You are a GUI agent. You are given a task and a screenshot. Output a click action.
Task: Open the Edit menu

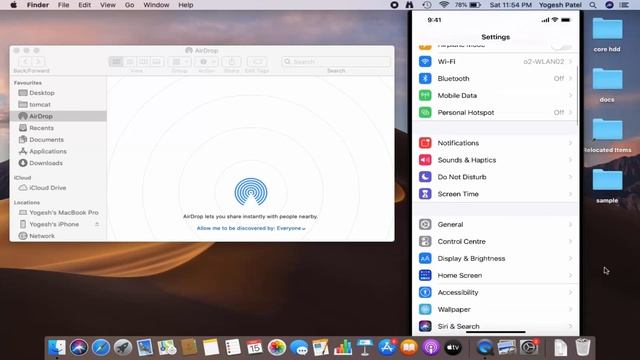[84, 5]
